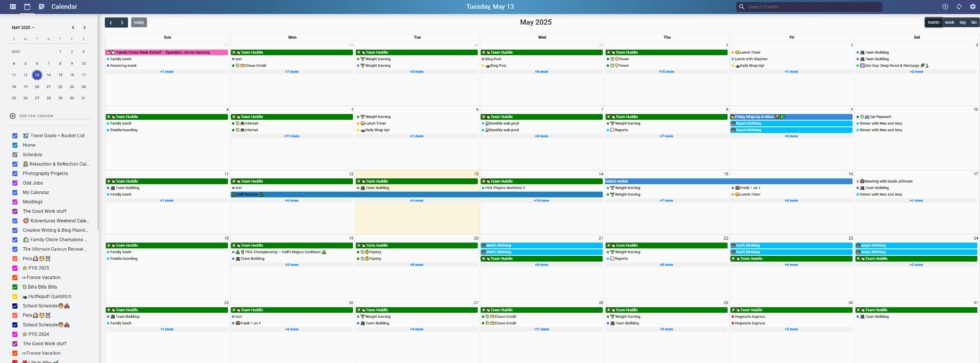Click Family Chore Champions calendar label
This screenshot has height=363, width=980.
click(55, 240)
